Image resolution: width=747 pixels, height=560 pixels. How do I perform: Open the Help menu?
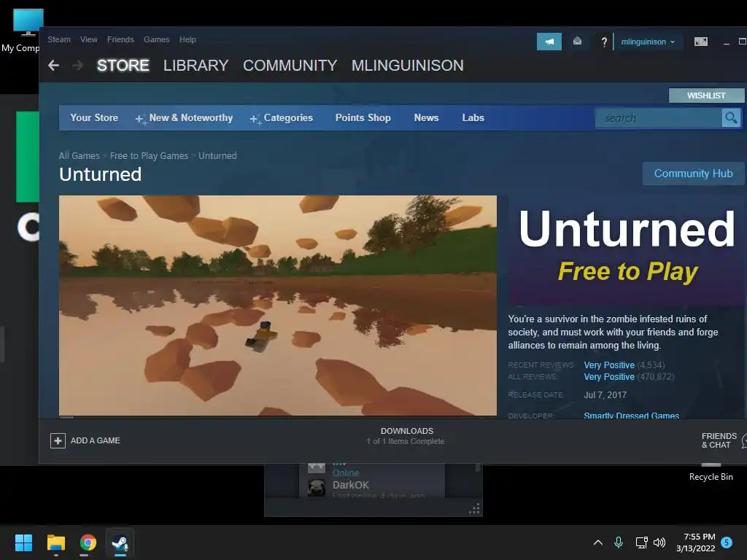(187, 39)
